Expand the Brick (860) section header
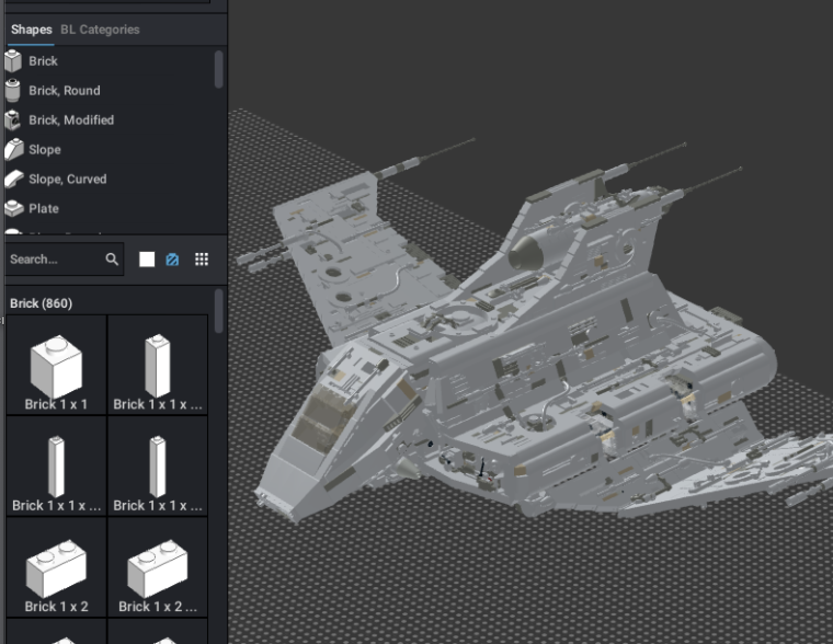This screenshot has height=644, width=833. (x=42, y=303)
